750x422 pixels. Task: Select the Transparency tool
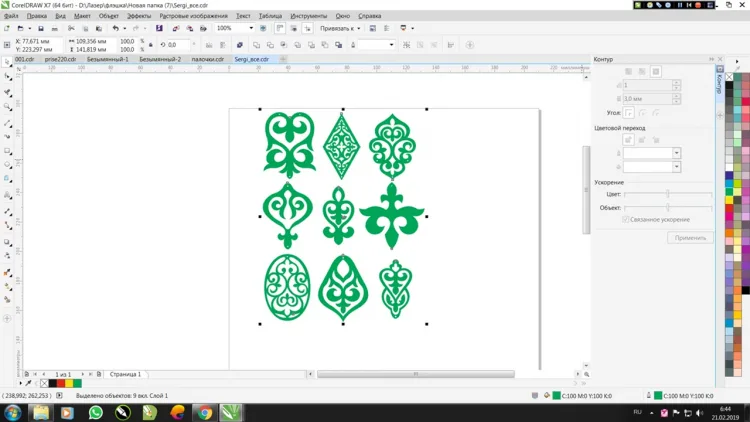7,255
